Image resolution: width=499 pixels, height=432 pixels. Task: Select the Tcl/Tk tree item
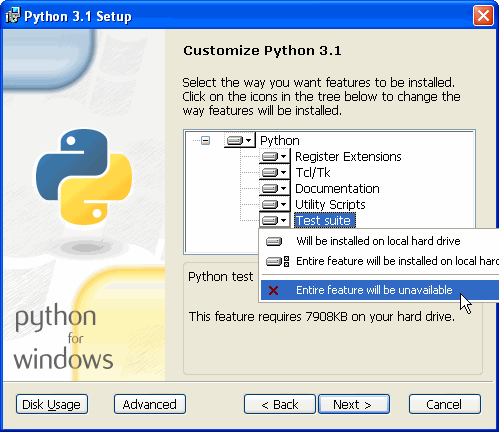[x=313, y=173]
